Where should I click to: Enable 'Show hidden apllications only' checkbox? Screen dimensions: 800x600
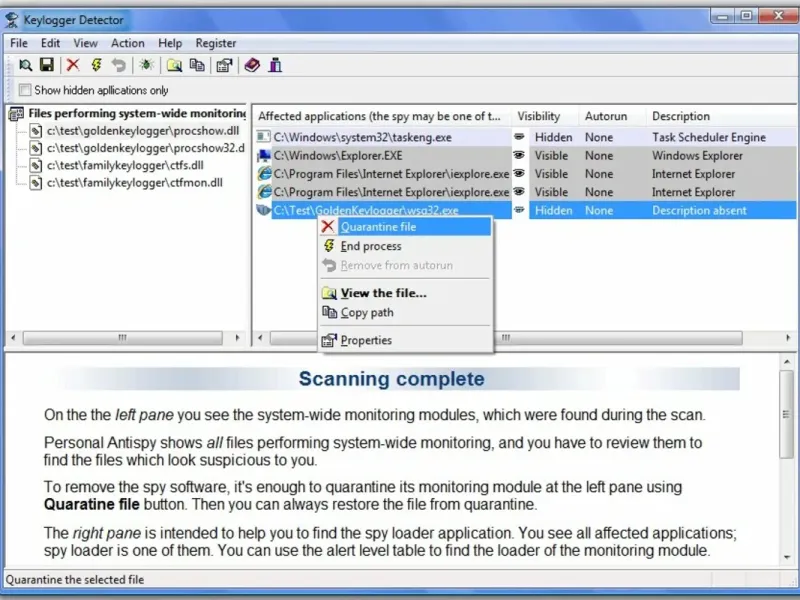[24, 90]
